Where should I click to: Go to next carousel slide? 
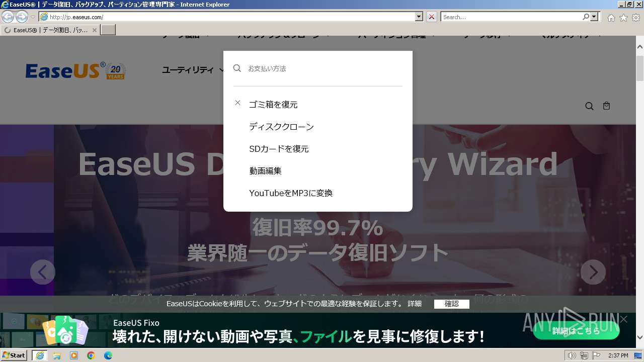tap(593, 272)
